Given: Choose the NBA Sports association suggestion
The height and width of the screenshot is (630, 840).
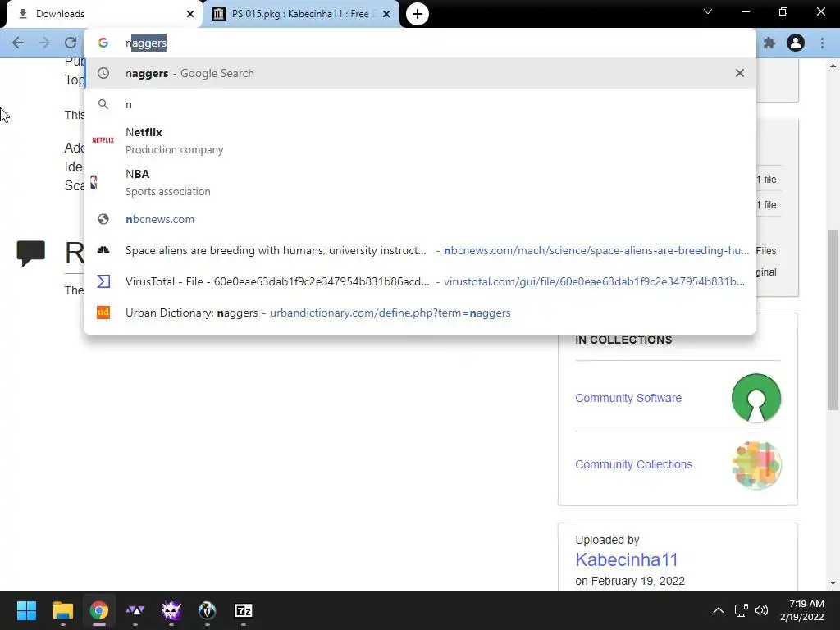Looking at the screenshot, I should [421, 182].
